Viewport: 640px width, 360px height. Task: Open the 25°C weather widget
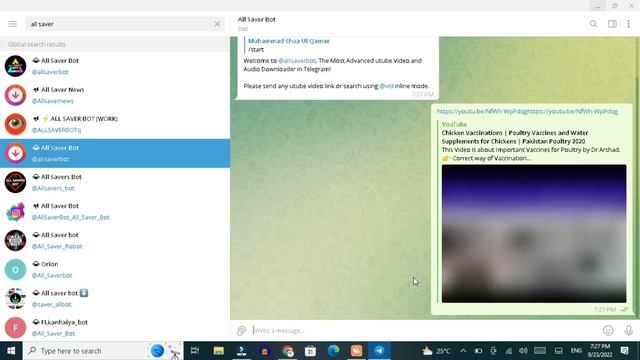click(x=436, y=351)
